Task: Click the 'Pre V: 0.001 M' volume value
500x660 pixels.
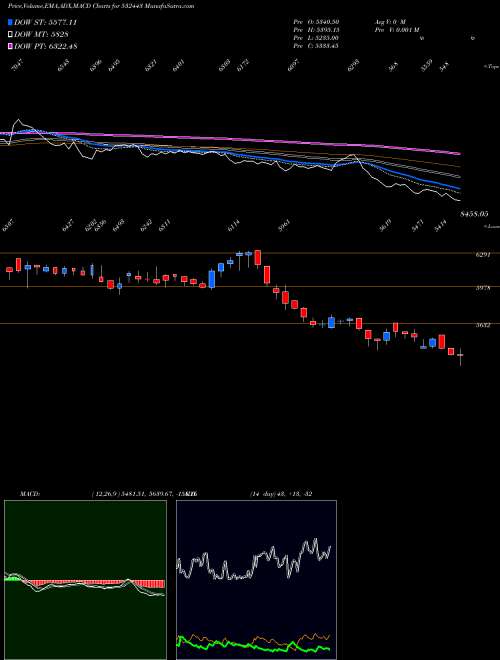Action: (x=396, y=30)
